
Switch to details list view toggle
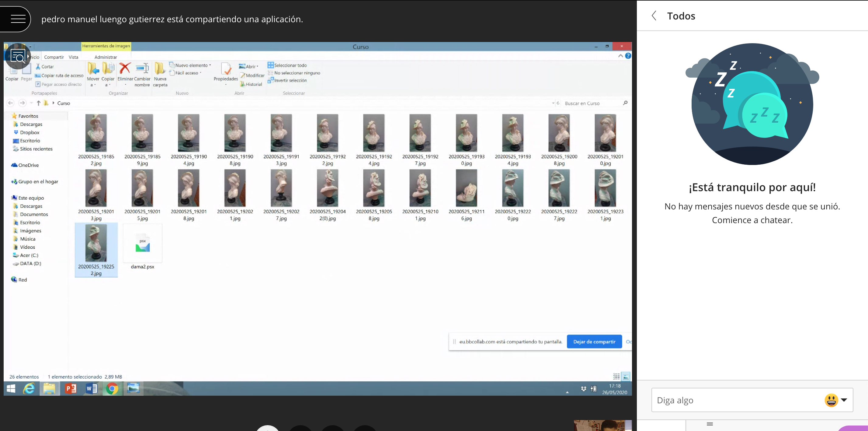[616, 377]
